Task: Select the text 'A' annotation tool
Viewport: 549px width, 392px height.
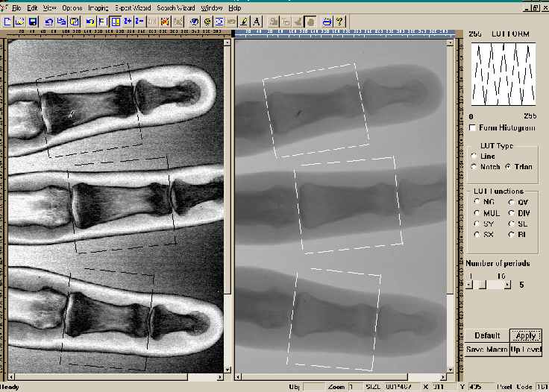Action: [x=257, y=22]
